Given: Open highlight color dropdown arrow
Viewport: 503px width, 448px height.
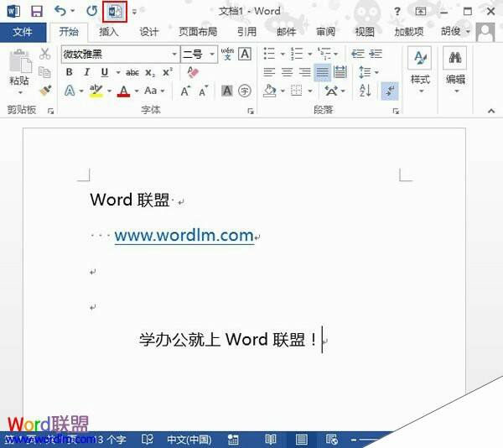Looking at the screenshot, I should tap(110, 91).
